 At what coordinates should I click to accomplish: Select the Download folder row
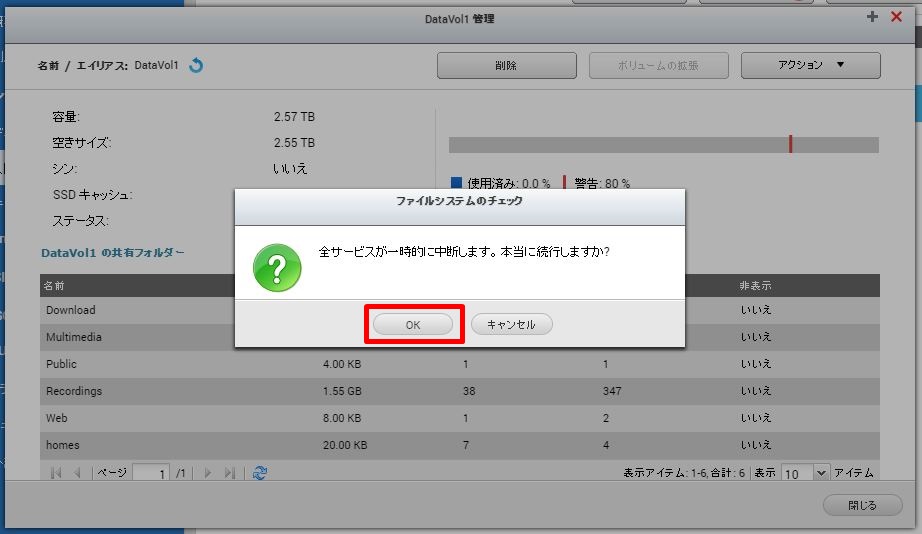[460, 310]
